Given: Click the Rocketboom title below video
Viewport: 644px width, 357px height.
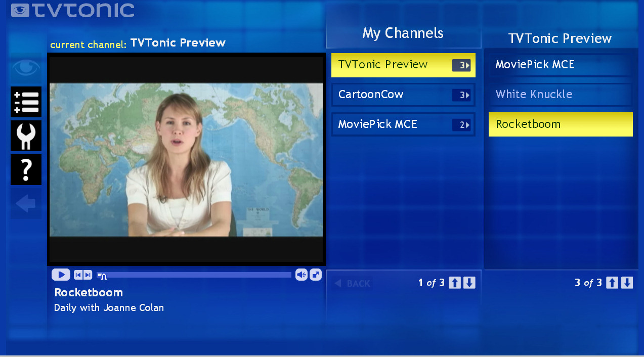Looking at the screenshot, I should [89, 292].
